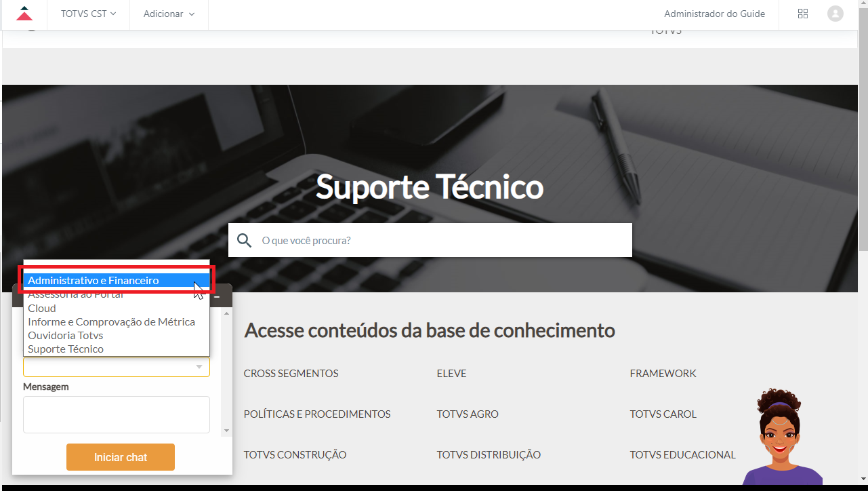
Task: Open CROSS SEGMENTOS knowledge base category
Action: [291, 374]
